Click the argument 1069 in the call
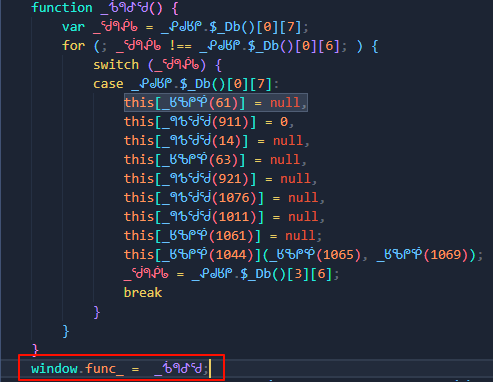 445,255
